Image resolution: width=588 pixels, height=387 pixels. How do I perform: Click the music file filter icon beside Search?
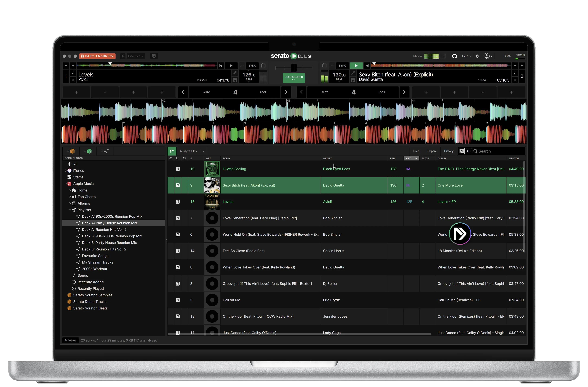coord(461,151)
